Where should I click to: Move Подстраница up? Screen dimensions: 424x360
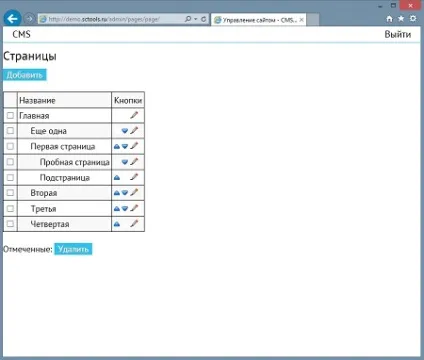[117, 178]
